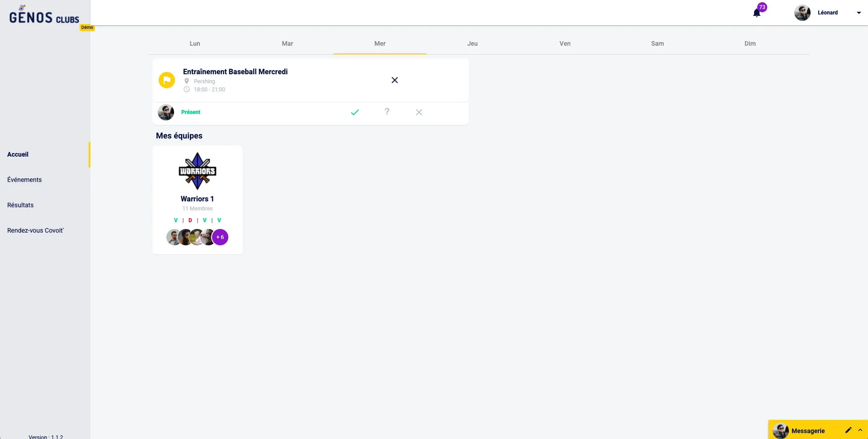Select the Lun day tab
Viewport: 868px width, 439px height.
pyautogui.click(x=195, y=43)
